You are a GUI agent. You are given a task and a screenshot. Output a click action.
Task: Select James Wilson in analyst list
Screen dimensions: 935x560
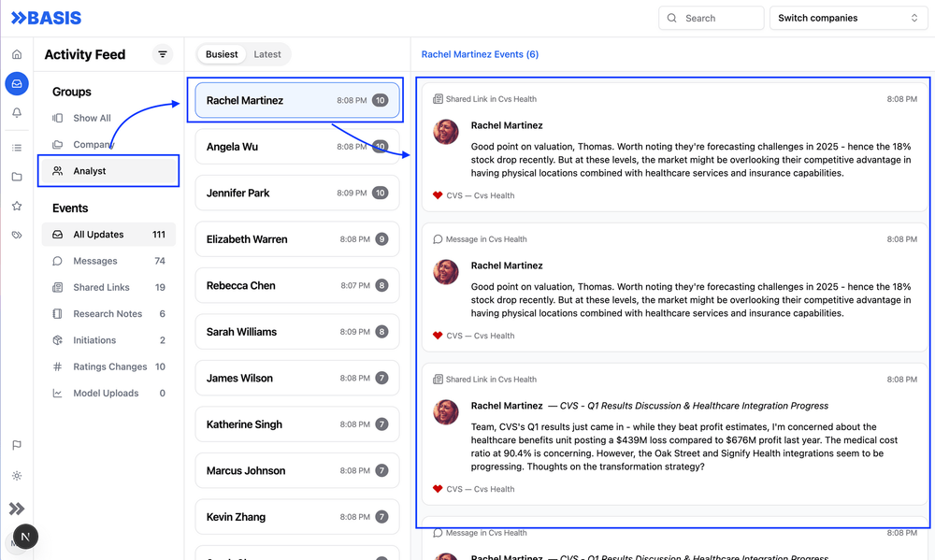[297, 378]
